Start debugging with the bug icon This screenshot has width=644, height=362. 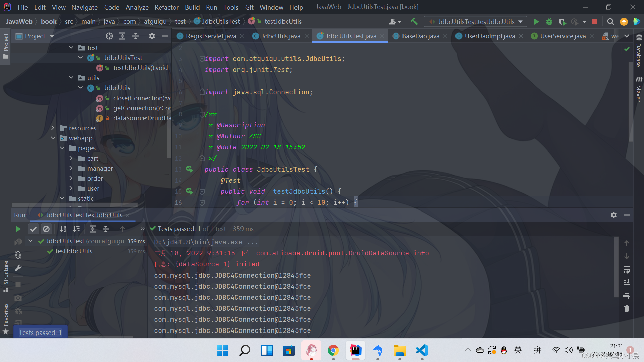pos(549,22)
